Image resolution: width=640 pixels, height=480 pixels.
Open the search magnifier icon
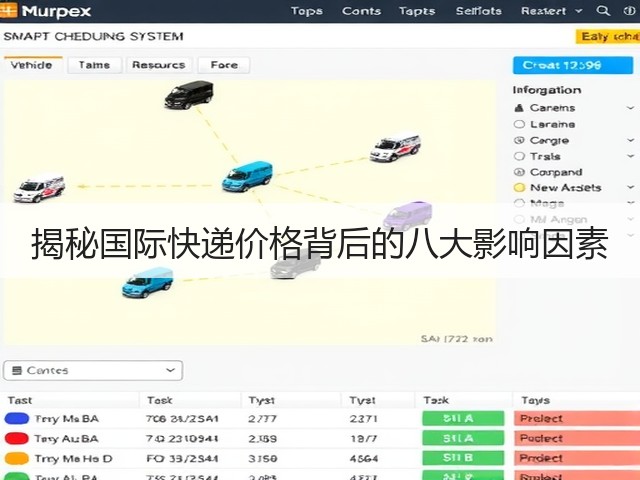[603, 11]
